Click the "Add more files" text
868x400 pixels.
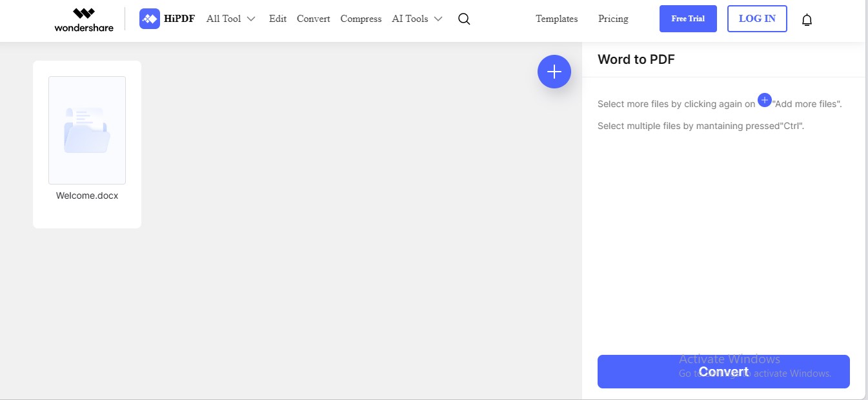click(807, 104)
